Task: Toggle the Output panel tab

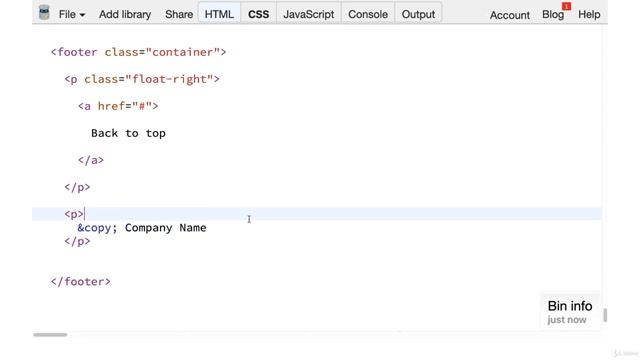Action: point(418,13)
